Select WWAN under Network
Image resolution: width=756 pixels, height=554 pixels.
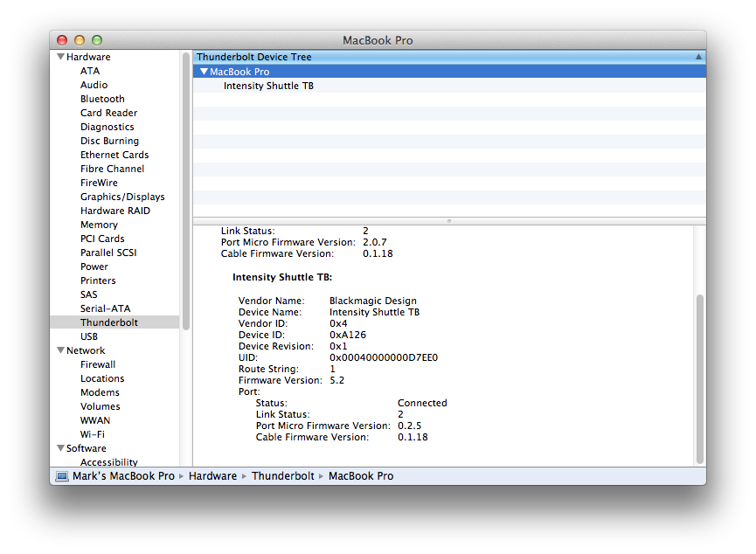95,420
